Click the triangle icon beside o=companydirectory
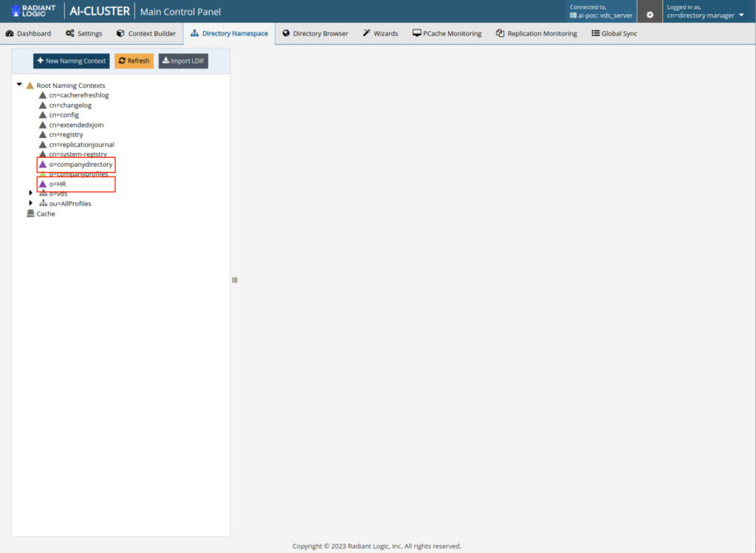This screenshot has width=756, height=553. coord(43,164)
